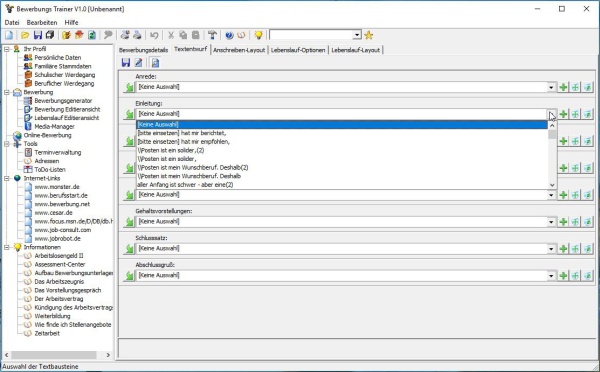Select '[bitte einsetzen] hat mir empfohlen,' in list
Screen dimensions: 600x372
[342, 142]
